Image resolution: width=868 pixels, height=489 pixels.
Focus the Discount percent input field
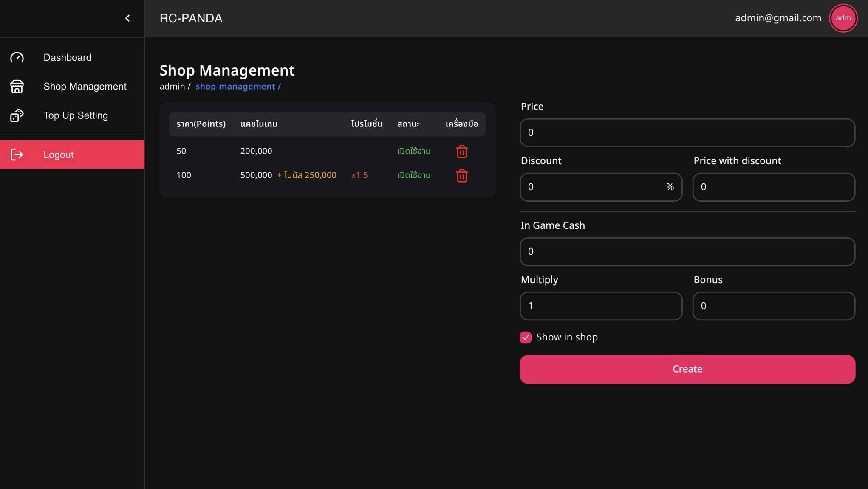[x=601, y=187]
